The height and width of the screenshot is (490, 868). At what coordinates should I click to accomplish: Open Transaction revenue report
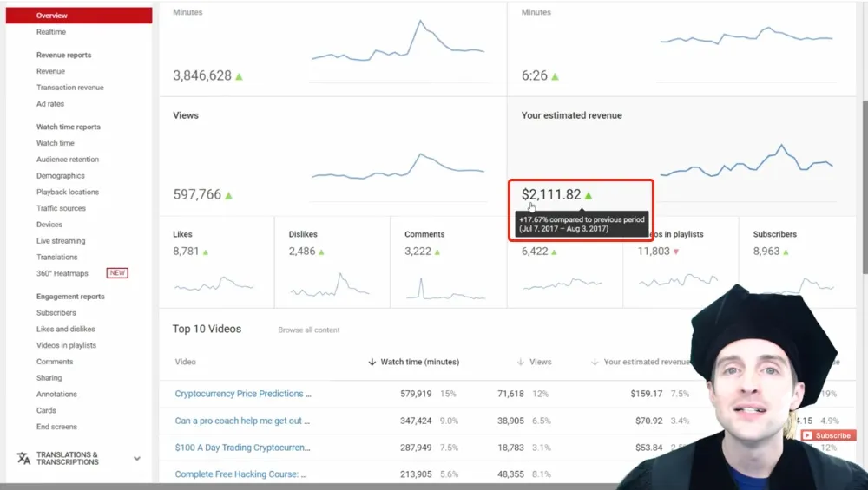point(69,88)
